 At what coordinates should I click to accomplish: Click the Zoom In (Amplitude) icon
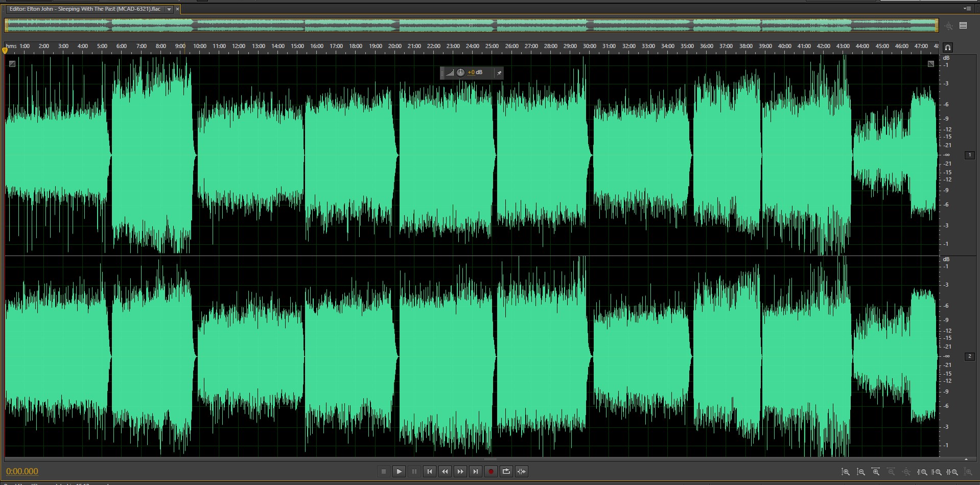click(846, 472)
